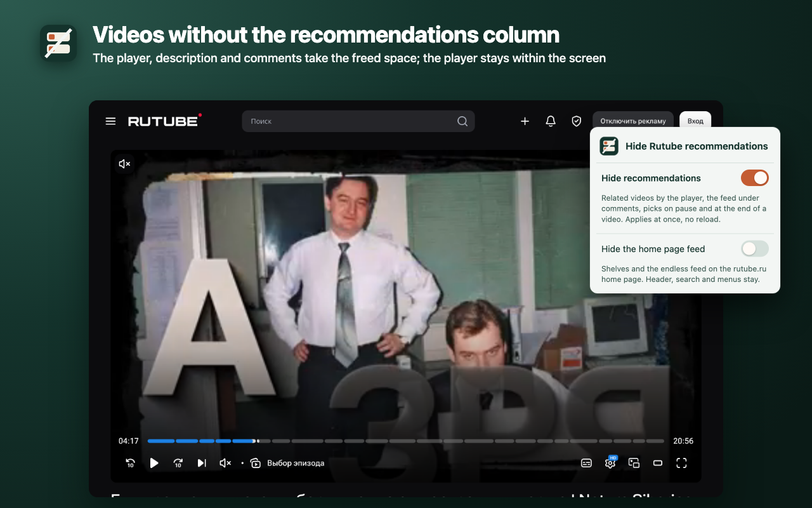
Task: Enable the Hide the home page feed toggle
Action: click(755, 249)
